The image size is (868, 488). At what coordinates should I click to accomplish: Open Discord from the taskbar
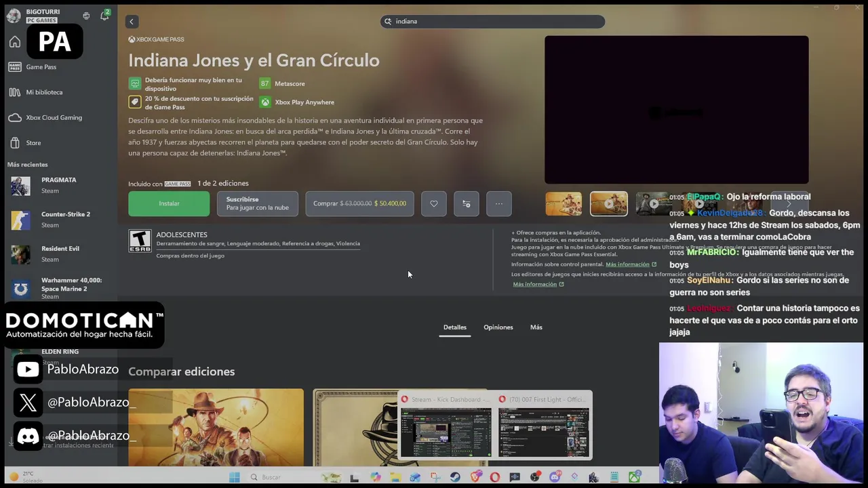coord(555,477)
